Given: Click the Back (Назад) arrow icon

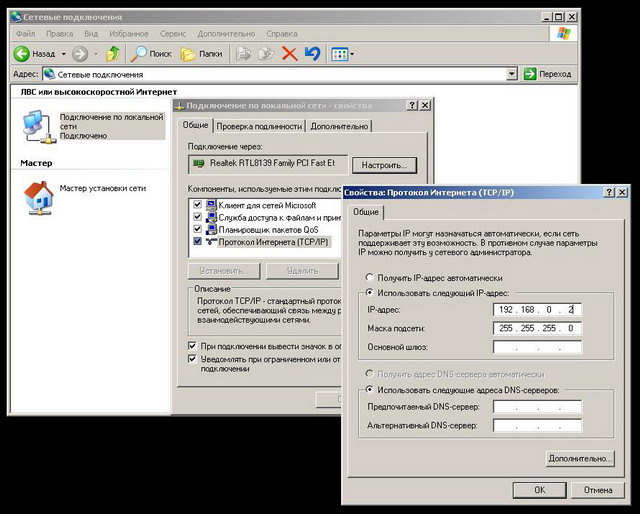Looking at the screenshot, I should pos(21,53).
